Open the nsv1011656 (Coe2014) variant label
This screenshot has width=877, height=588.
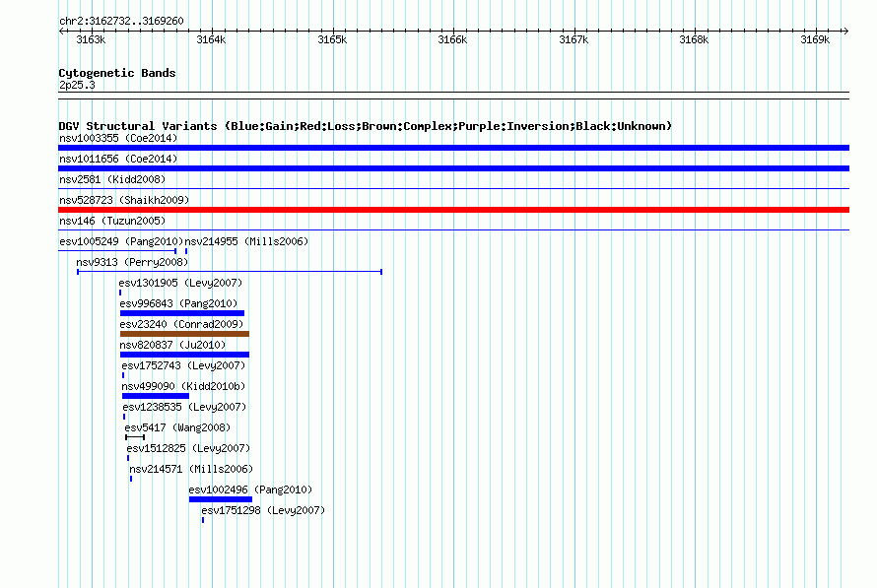point(118,159)
